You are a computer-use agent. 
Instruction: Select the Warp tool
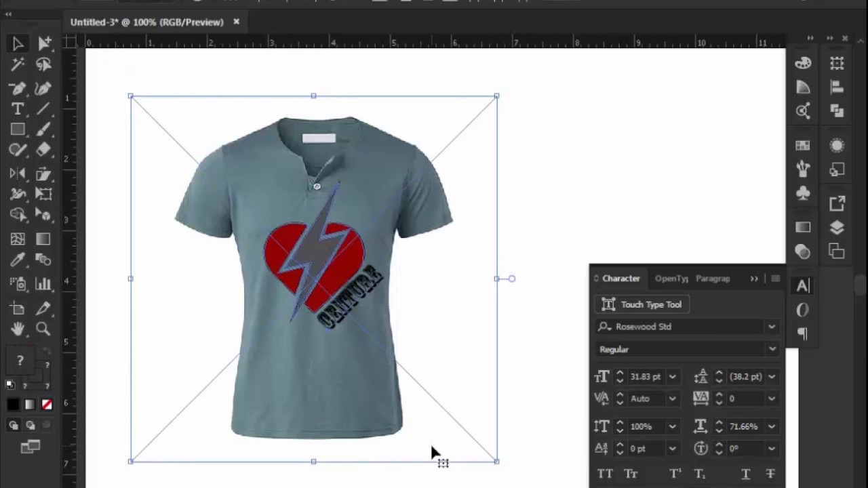[x=18, y=194]
